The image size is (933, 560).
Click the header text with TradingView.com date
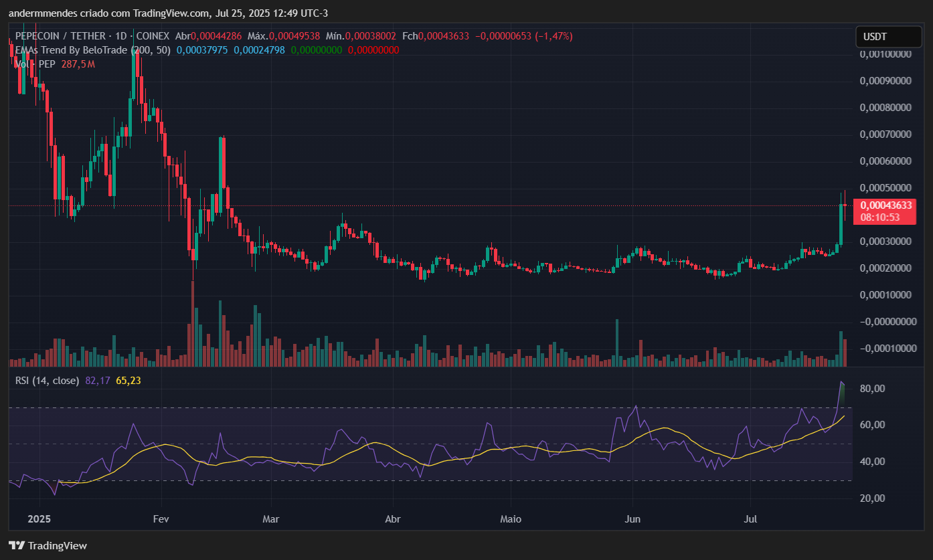point(168,13)
